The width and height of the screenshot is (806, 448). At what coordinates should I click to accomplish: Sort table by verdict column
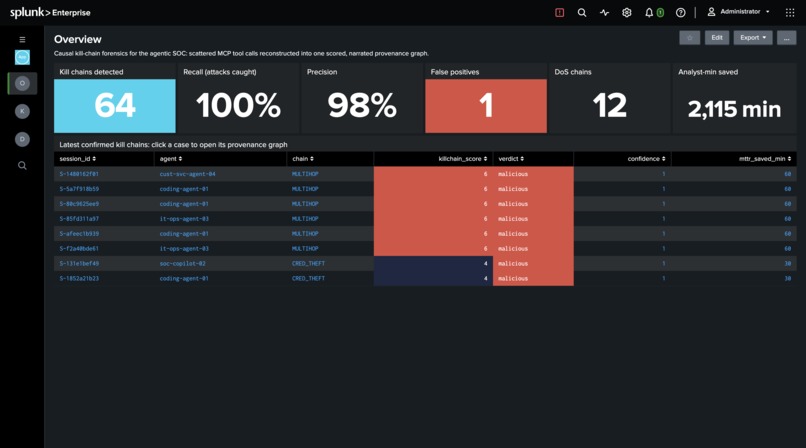pos(511,159)
